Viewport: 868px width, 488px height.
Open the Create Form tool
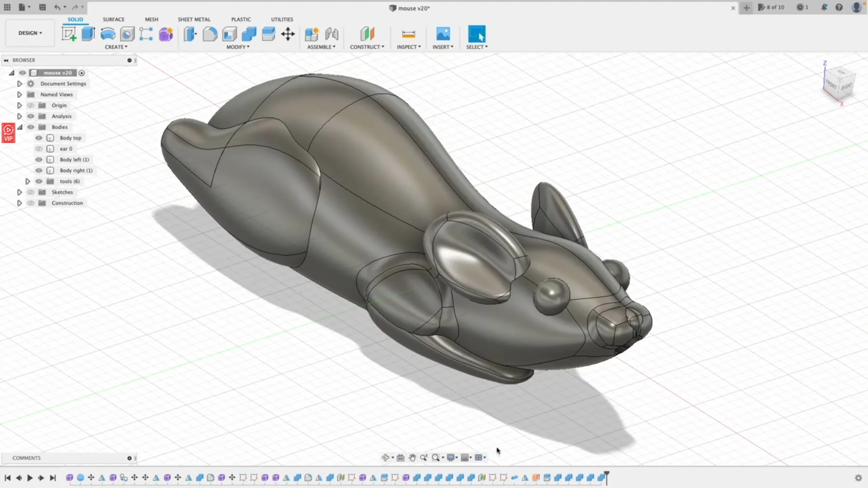tap(166, 34)
